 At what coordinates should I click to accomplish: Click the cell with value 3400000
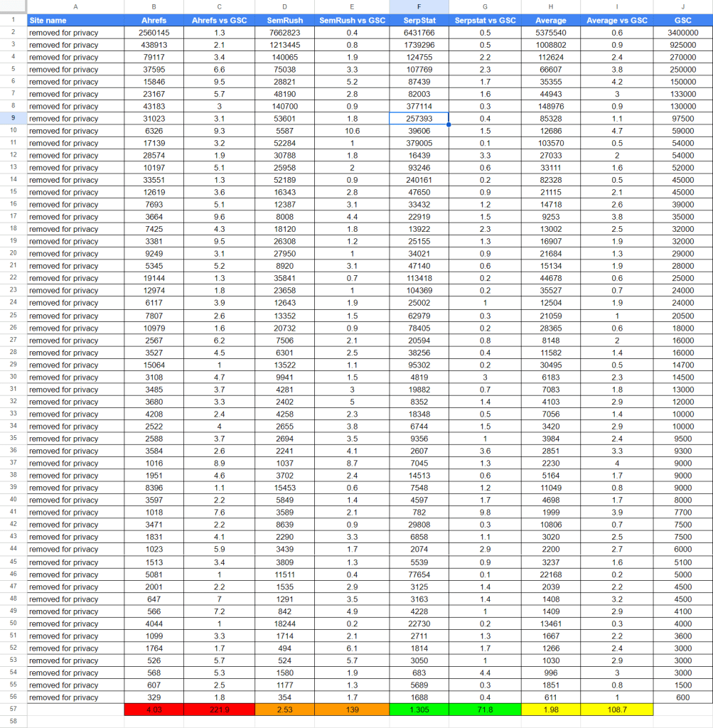(x=682, y=33)
